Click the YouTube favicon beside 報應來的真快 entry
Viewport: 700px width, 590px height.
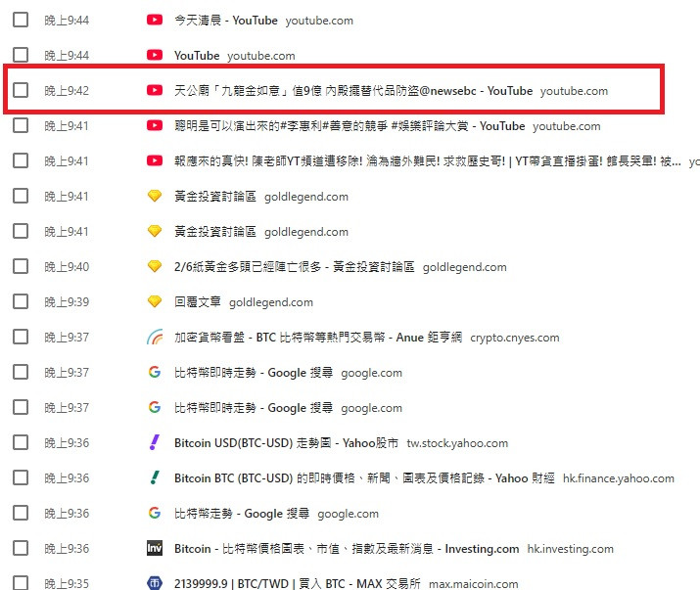tap(155, 160)
